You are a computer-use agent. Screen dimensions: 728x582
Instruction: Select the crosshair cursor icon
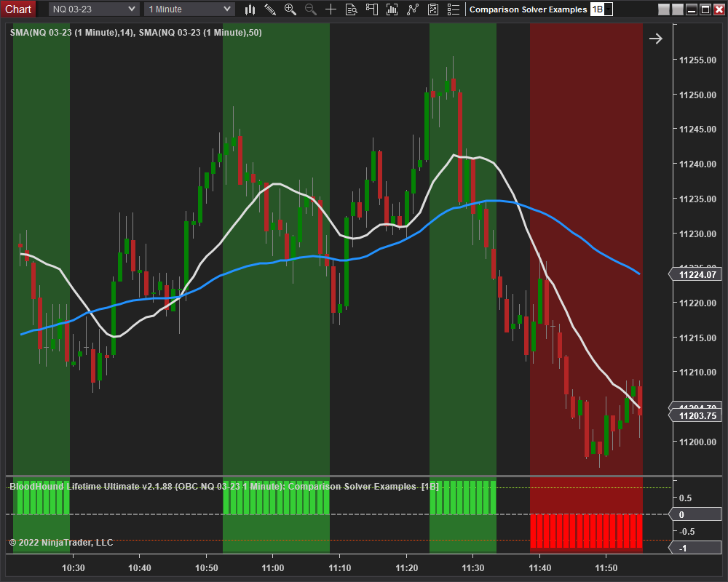(331, 9)
